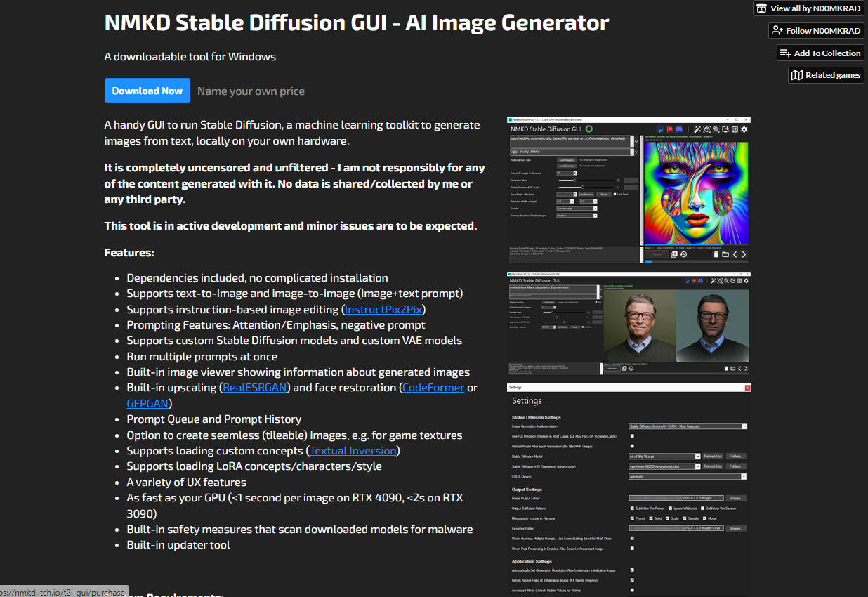The image size is (868, 597).
Task: Click 'Supports text-to-image and image-to-image' line
Action: tap(295, 293)
